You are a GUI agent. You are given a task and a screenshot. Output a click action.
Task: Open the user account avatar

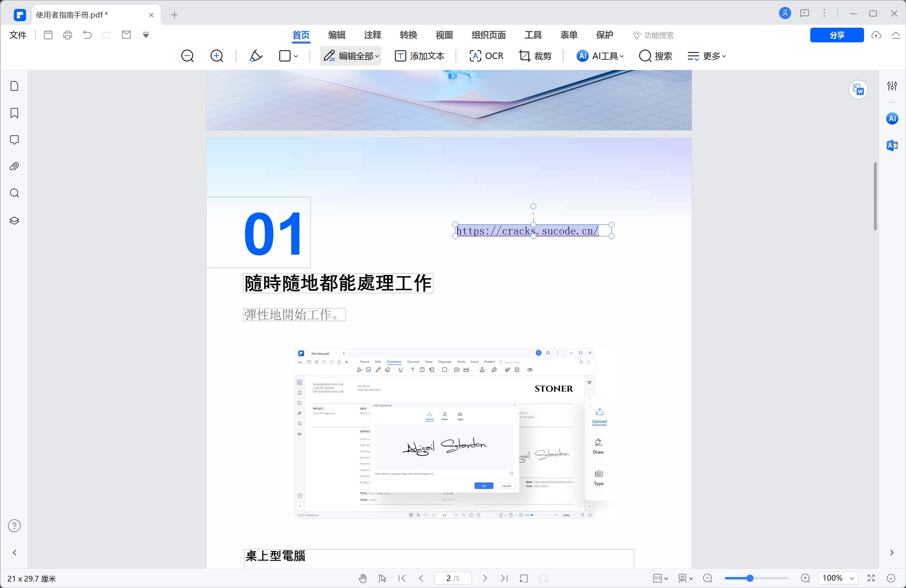(x=785, y=13)
